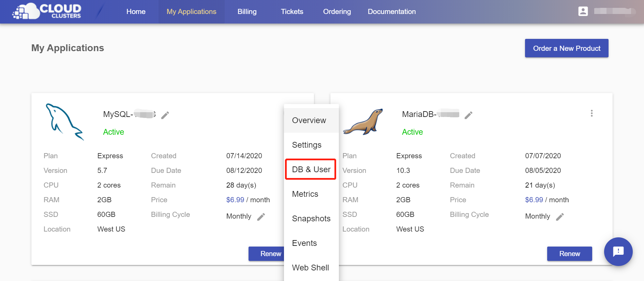The width and height of the screenshot is (644, 281).
Task: Edit the MariaDB application name pencil icon
Action: 468,115
